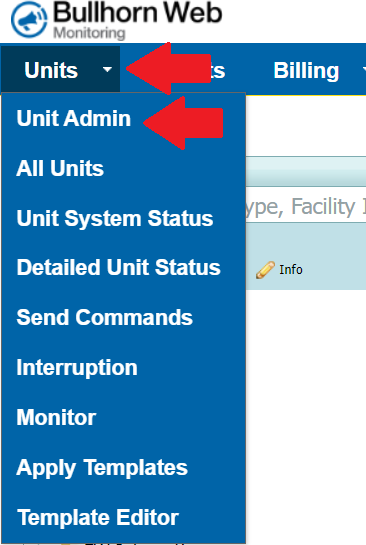Choose Apply Templates option
Image resolution: width=366 pixels, height=545 pixels.
click(x=102, y=468)
